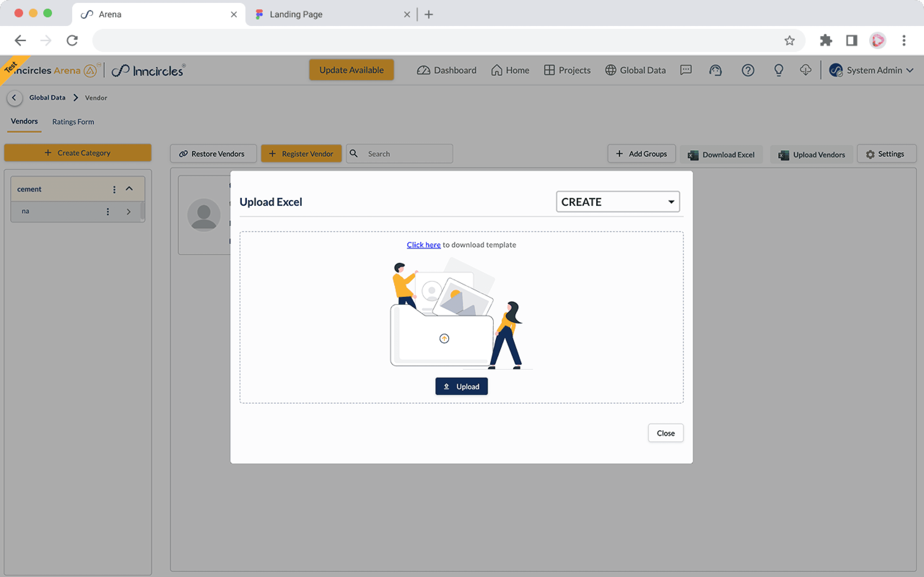Expand the na subcategory arrow
Screen dimensions: 924x577
click(x=128, y=212)
